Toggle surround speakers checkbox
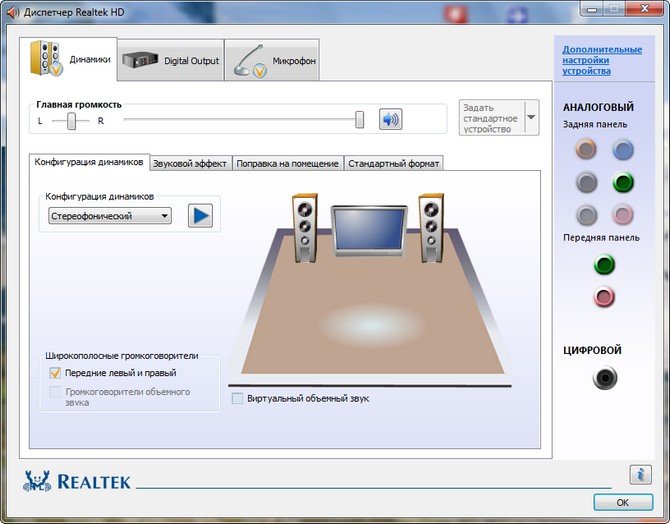 pos(55,392)
